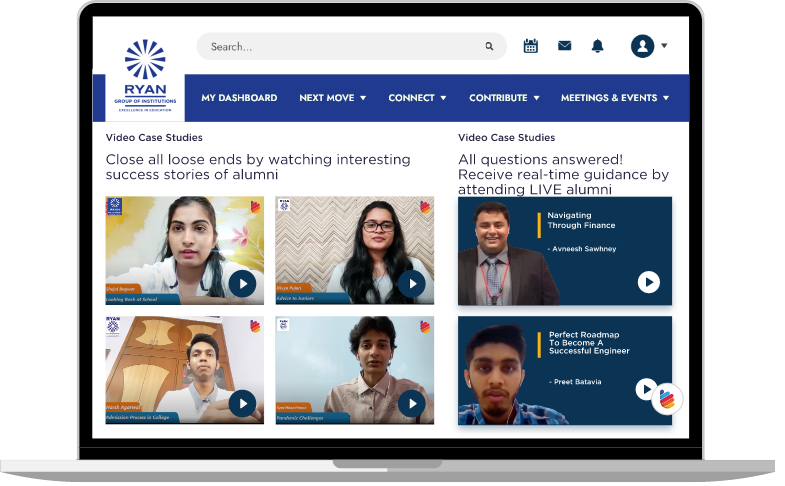The width and height of the screenshot is (785, 486).
Task: Open the colorful floating chat widget icon
Action: pos(667,399)
